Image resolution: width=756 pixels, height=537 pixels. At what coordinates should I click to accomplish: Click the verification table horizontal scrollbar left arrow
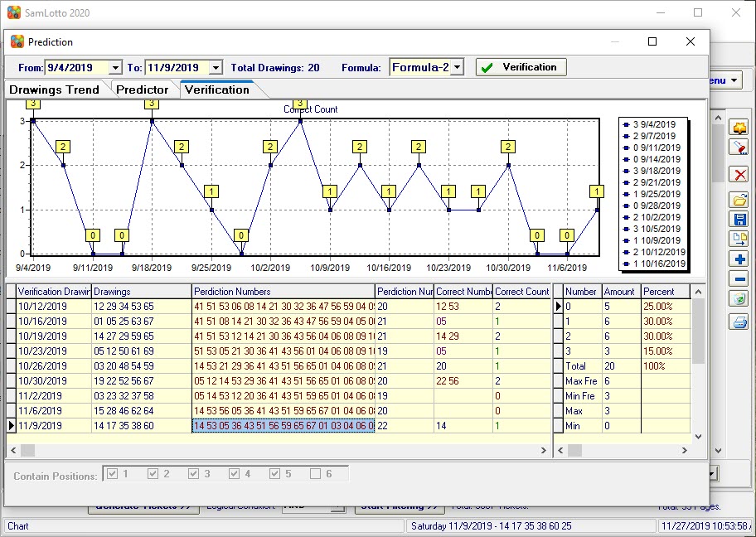tap(13, 450)
